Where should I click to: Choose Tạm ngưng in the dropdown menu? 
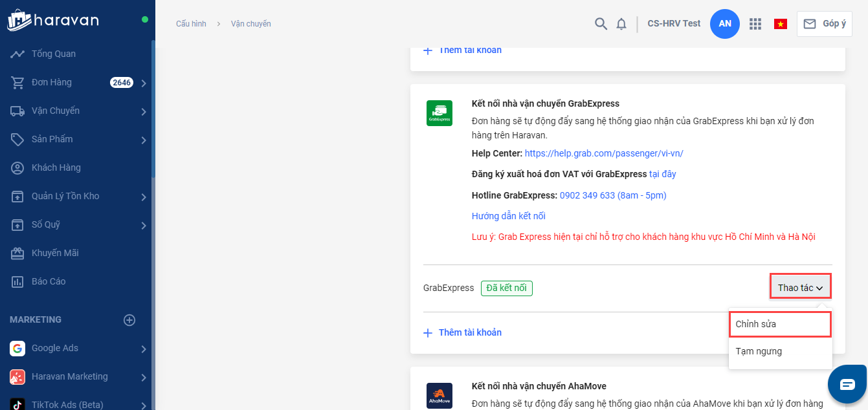click(x=759, y=352)
